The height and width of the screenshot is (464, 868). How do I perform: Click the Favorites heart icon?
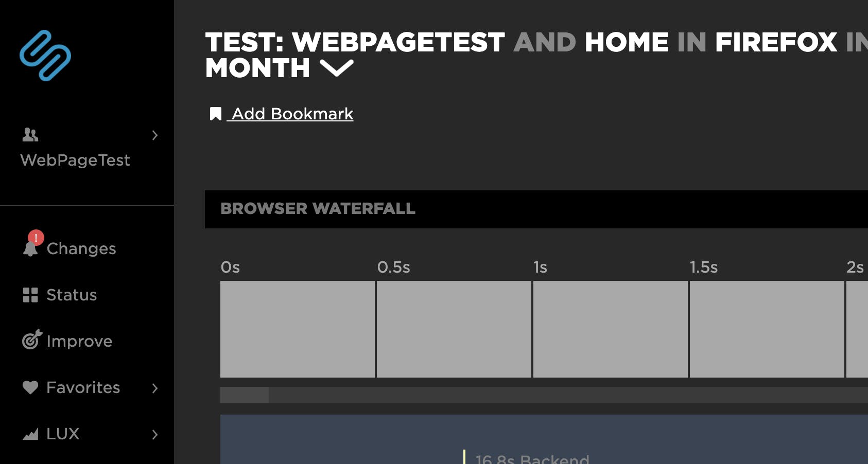click(x=30, y=387)
